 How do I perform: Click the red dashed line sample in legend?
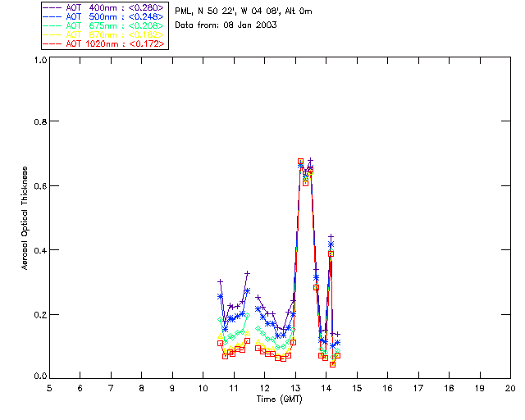[x=52, y=43]
